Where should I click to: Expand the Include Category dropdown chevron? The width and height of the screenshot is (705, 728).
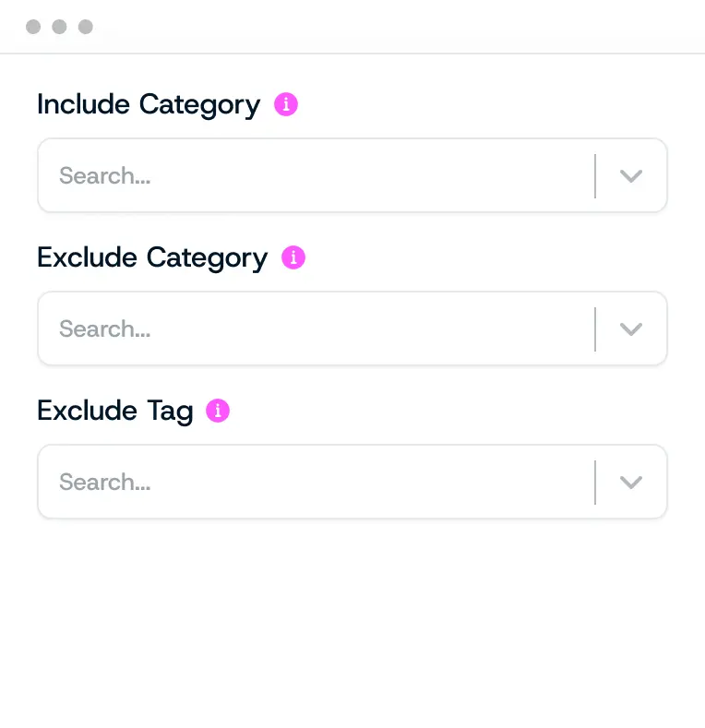[631, 176]
